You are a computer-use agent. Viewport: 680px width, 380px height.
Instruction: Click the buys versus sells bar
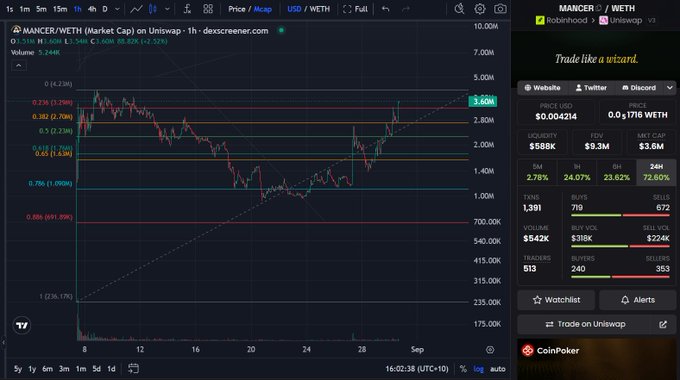pos(620,215)
